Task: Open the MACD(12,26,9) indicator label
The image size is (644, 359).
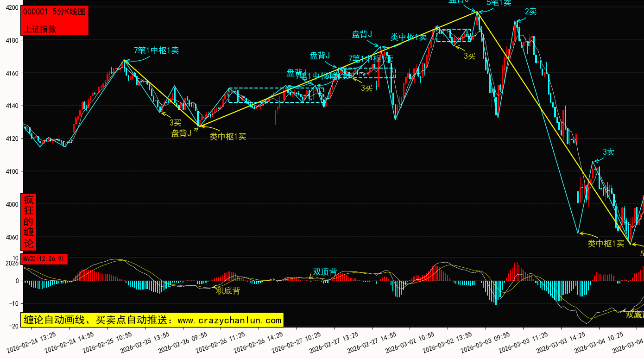Action: 44,258
